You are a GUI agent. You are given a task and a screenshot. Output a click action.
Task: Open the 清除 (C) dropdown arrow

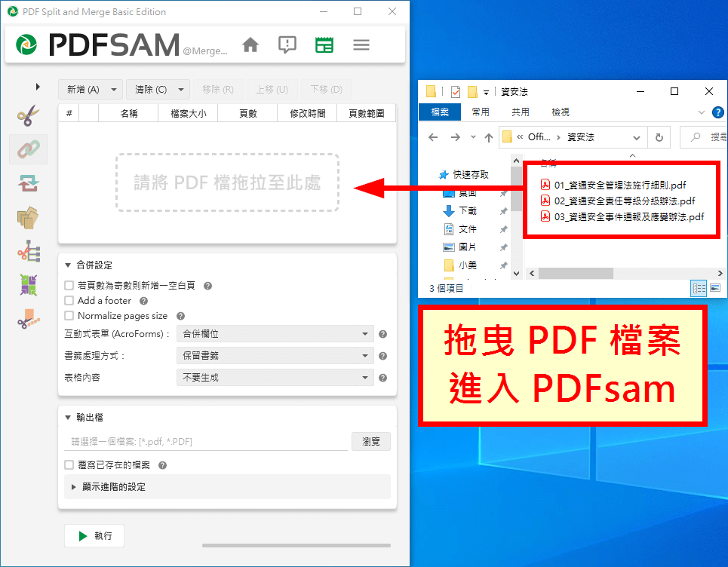pos(181,89)
